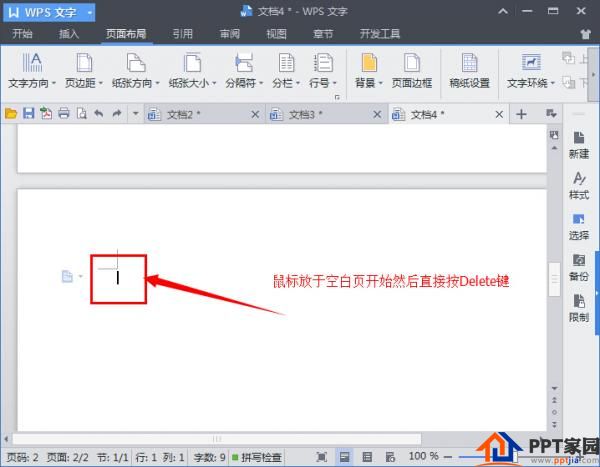Open the document tab list button
The image size is (600, 467).
pos(551,113)
